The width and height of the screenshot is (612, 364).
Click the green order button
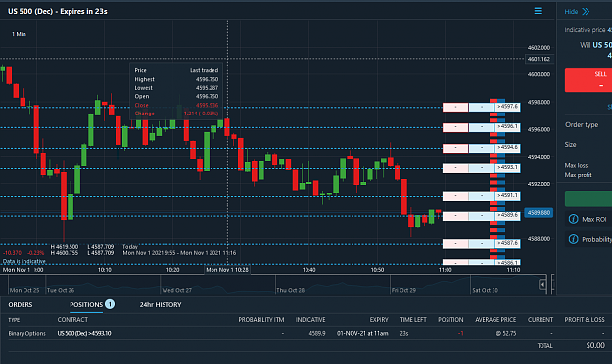point(588,199)
